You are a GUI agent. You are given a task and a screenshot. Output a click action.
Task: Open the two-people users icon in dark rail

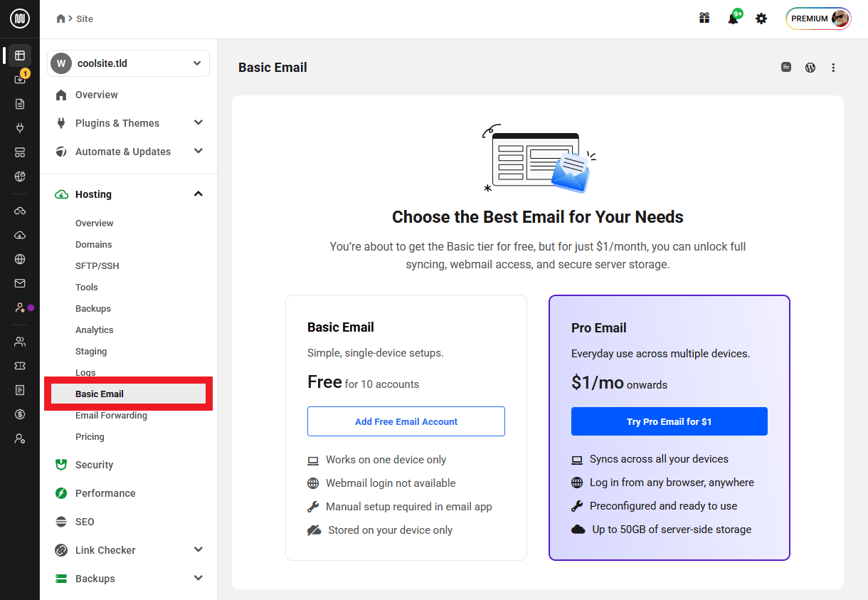[x=20, y=342]
